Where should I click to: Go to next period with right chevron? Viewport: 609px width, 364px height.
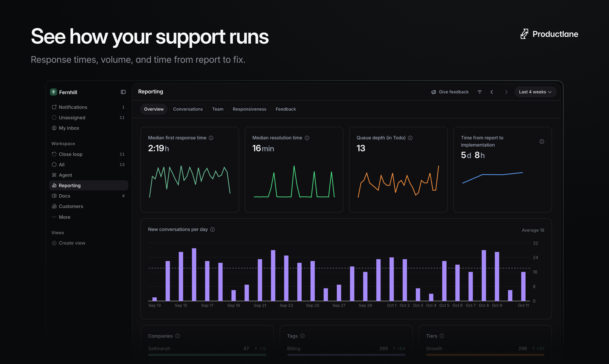tap(506, 92)
